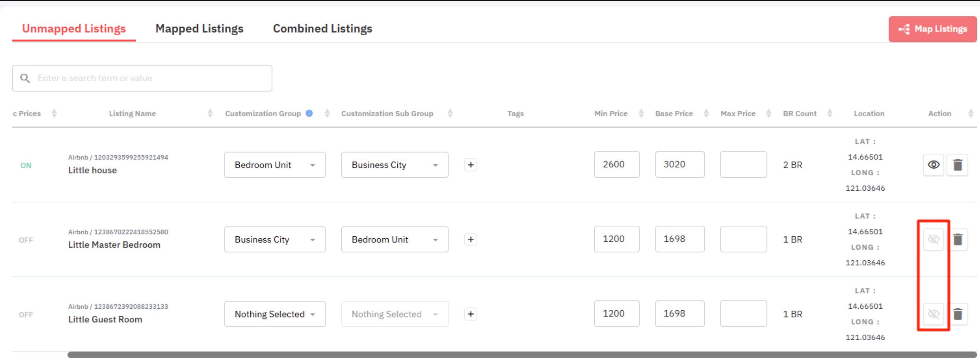
Task: Click Max Price field for Little Guest Room
Action: click(743, 313)
